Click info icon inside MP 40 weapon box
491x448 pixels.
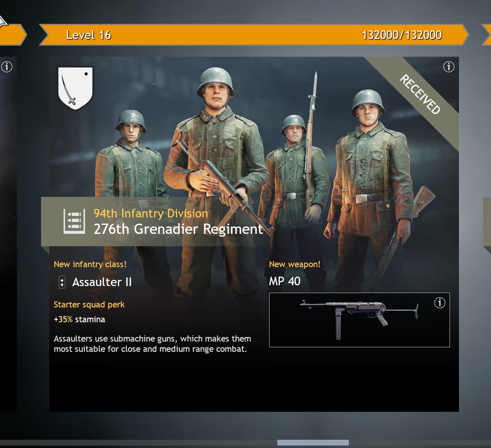click(x=440, y=303)
